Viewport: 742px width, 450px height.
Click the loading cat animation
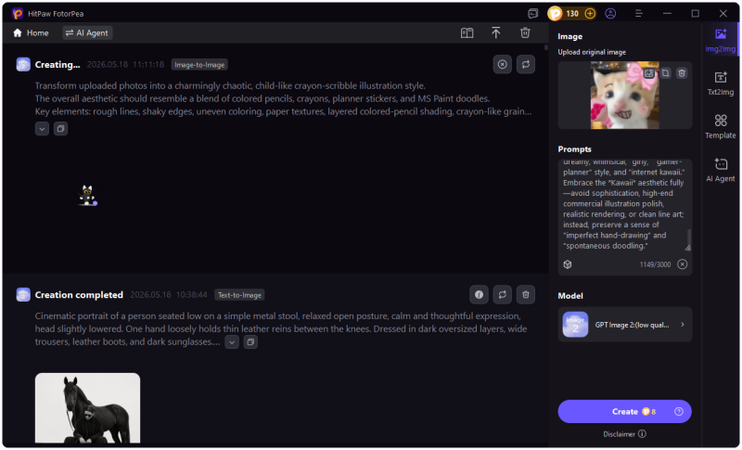(x=88, y=195)
